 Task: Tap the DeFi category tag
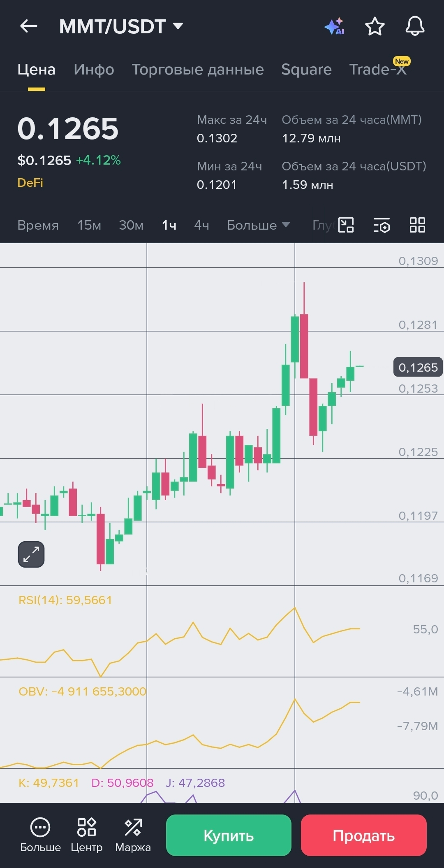tap(30, 183)
